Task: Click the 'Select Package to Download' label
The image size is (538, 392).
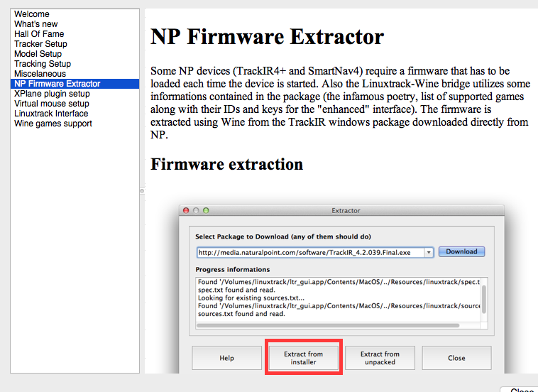Action: 283,237
